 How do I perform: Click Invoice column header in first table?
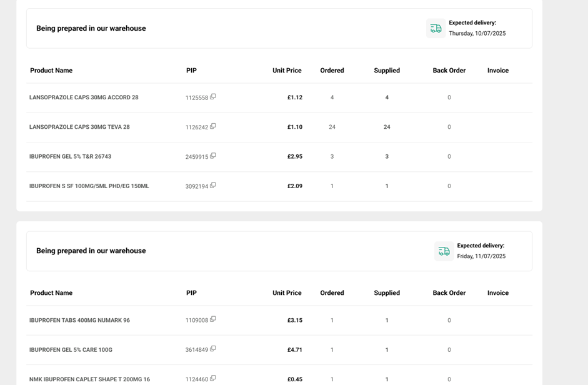click(x=497, y=71)
